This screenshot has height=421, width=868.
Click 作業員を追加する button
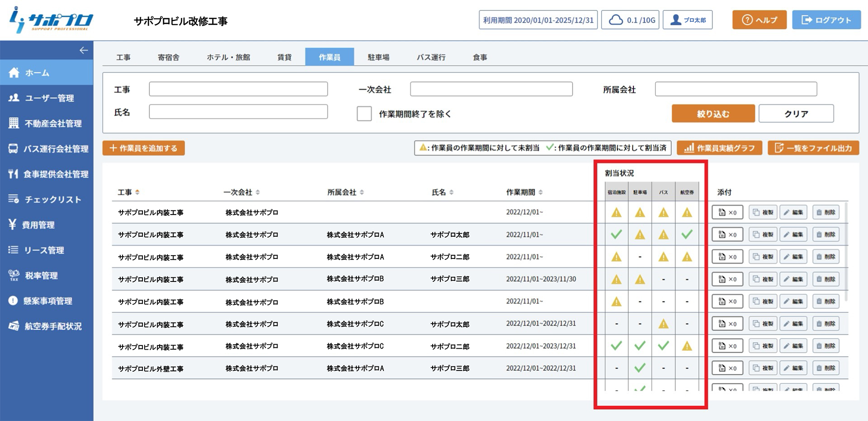[x=143, y=148]
